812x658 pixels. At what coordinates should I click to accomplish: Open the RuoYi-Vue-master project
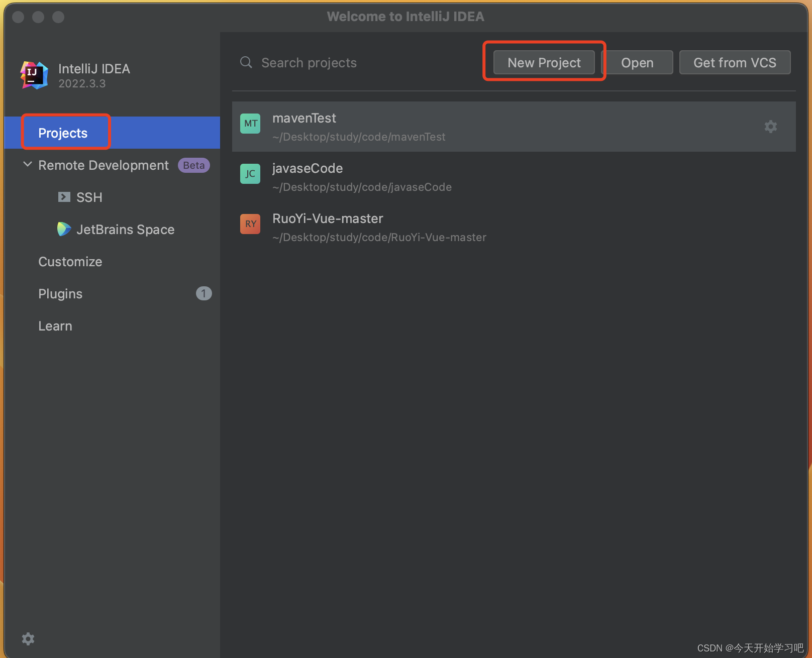(514, 227)
